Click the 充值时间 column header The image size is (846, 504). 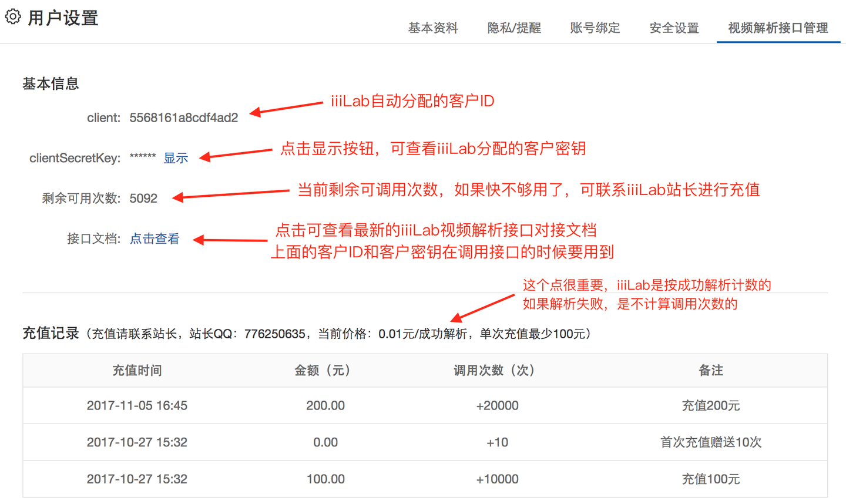pos(137,370)
